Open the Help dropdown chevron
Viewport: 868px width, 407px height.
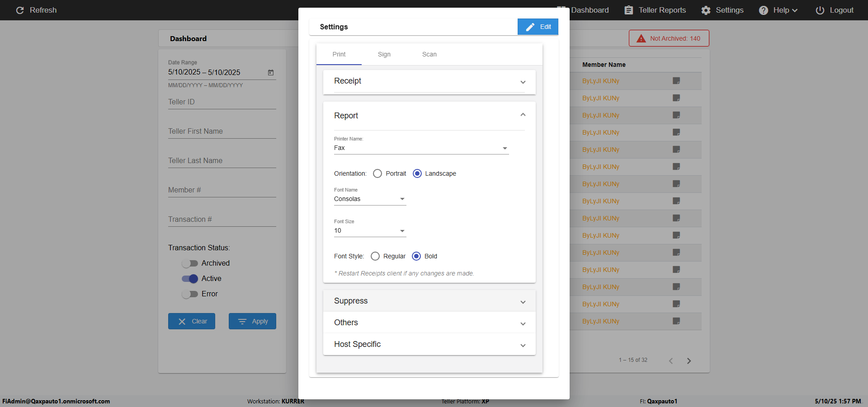pos(795,10)
